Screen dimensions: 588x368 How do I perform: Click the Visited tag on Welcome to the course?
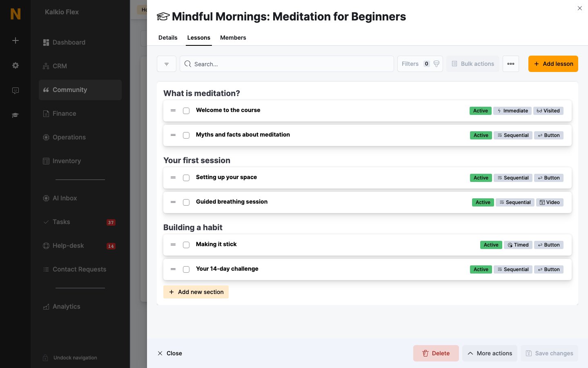pos(548,111)
